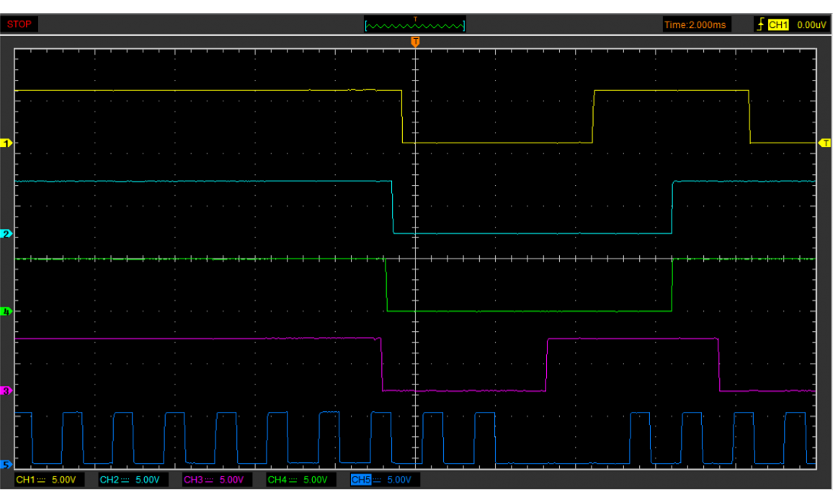Click the yellow CH1 waveform trace
This screenshot has width=833, height=504.
[216, 91]
